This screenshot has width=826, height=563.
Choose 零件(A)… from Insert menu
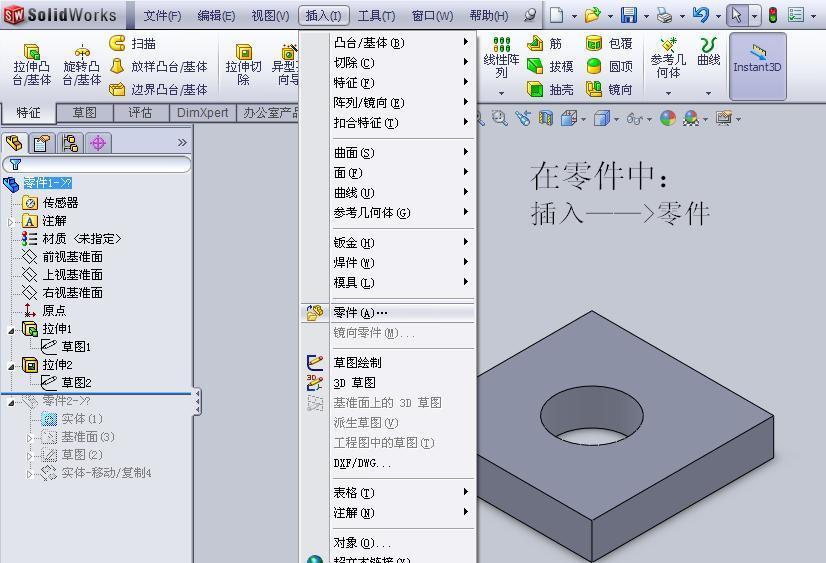pos(388,313)
